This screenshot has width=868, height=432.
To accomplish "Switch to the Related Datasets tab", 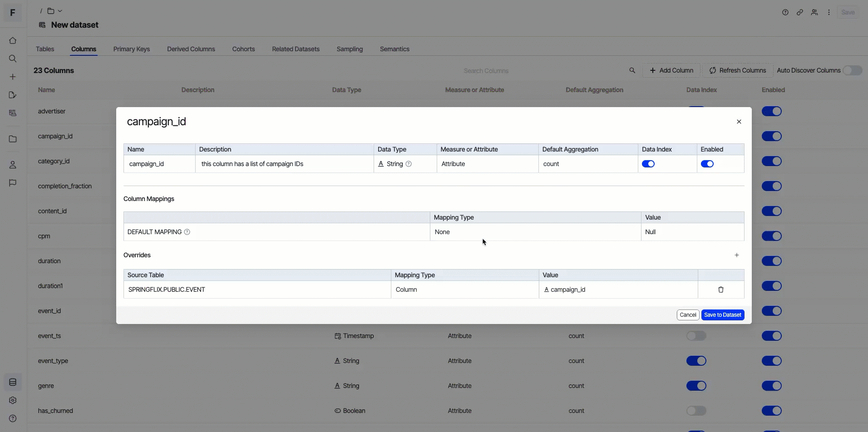I will tap(296, 49).
